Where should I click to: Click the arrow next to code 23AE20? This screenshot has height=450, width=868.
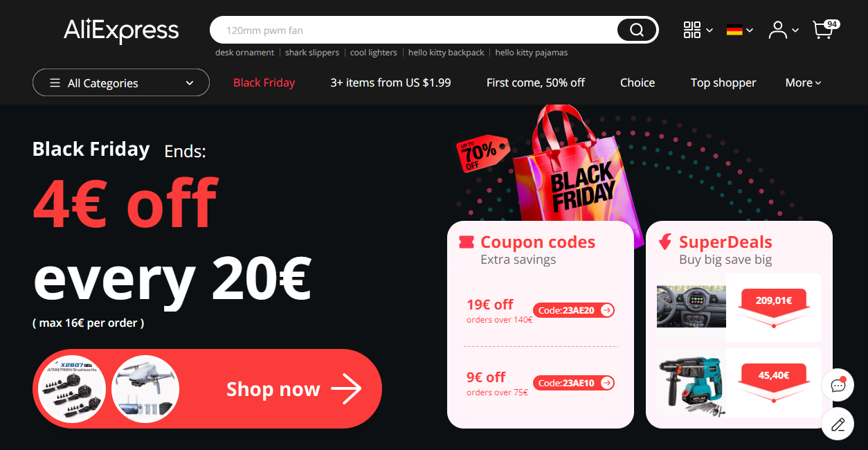click(x=607, y=310)
